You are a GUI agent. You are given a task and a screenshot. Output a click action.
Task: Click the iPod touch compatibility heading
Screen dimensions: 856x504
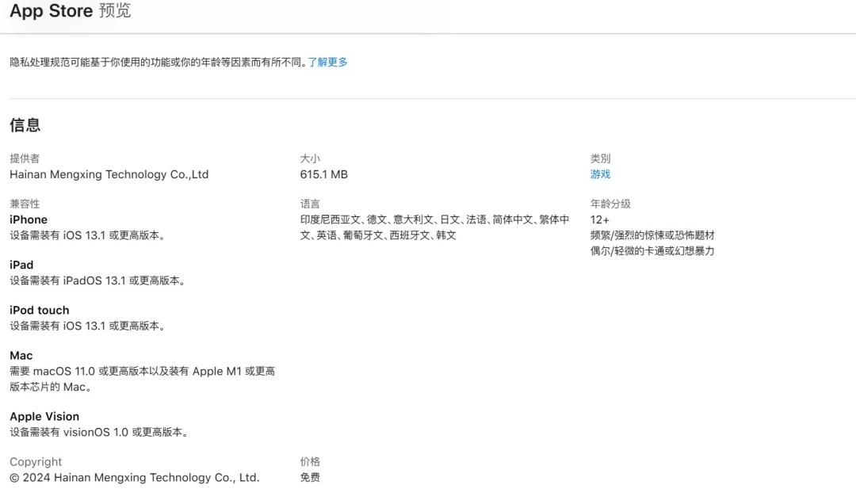point(39,310)
